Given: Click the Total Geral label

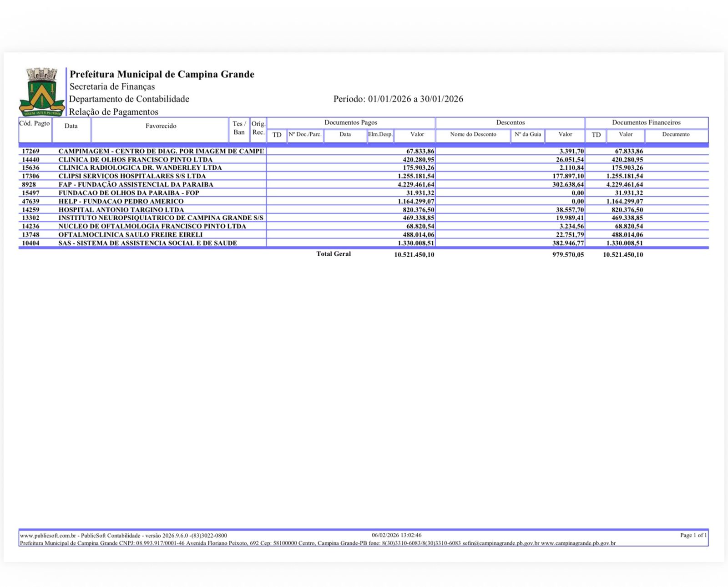Looking at the screenshot, I should (334, 254).
